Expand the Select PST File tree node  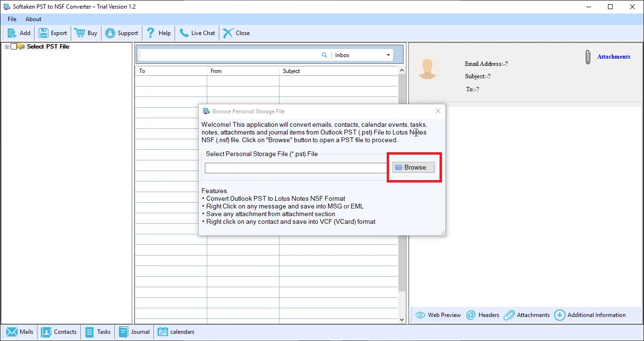[x=7, y=47]
